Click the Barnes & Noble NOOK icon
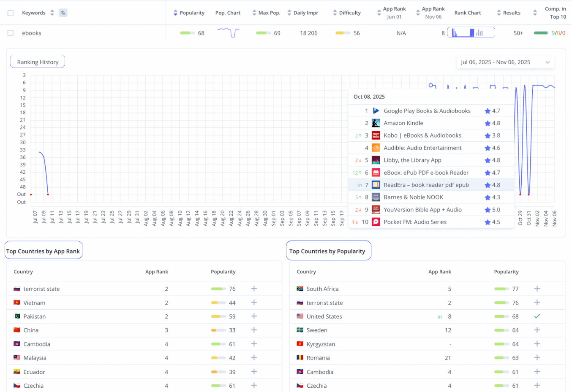This screenshot has width=572, height=392. coord(376,197)
